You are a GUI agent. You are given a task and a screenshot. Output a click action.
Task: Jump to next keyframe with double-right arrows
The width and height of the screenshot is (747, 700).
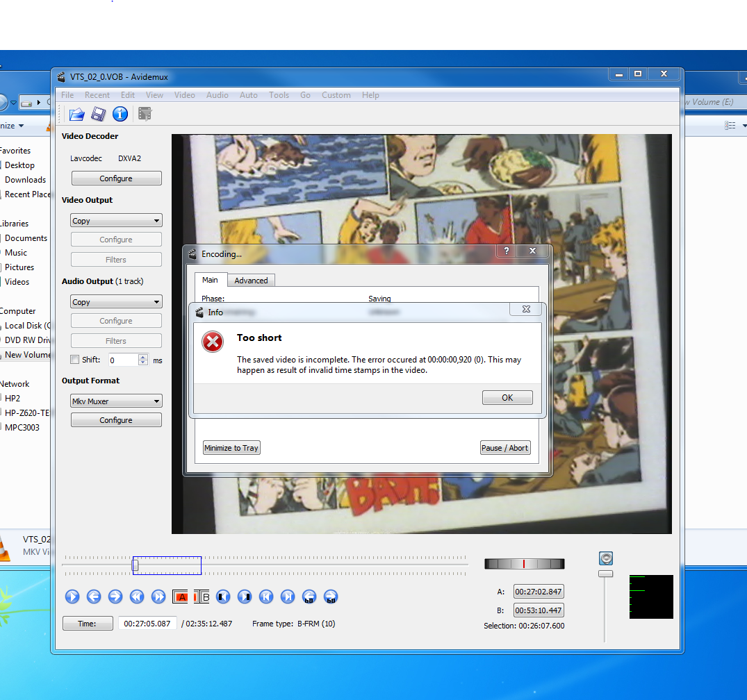tap(158, 597)
